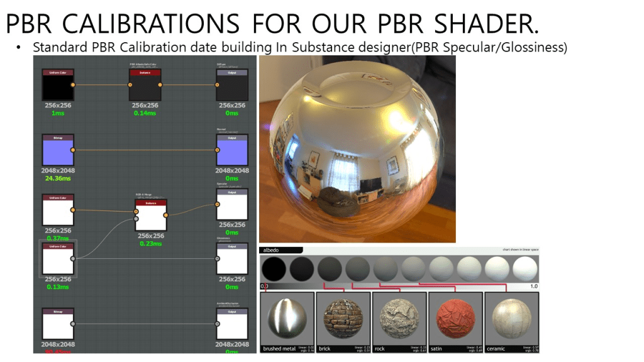Image resolution: width=644 pixels, height=362 pixels.
Task: Select the RGB-A Merge instance node
Action: coord(150,216)
